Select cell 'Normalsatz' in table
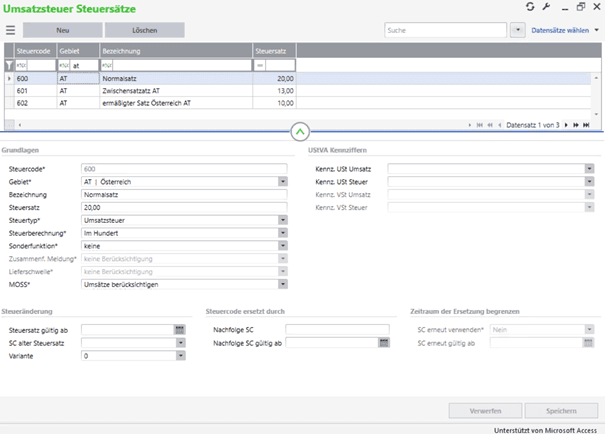This screenshot has width=605, height=434. click(176, 79)
